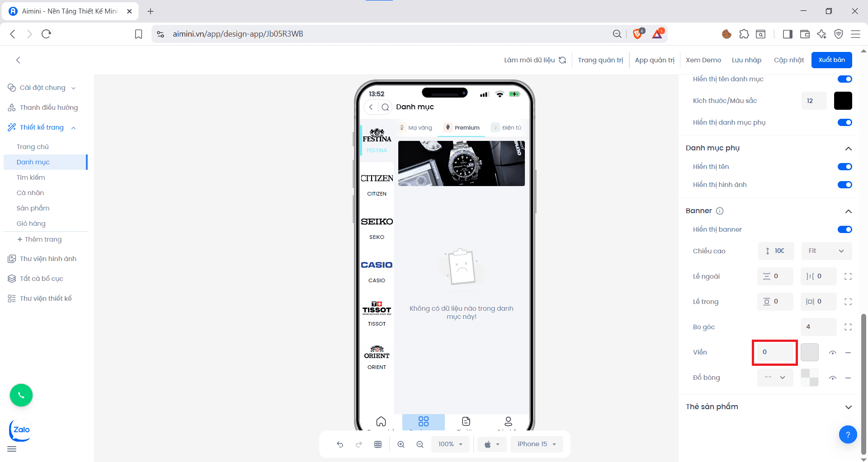Click the undo arrow in bottom toolbar

(340, 444)
